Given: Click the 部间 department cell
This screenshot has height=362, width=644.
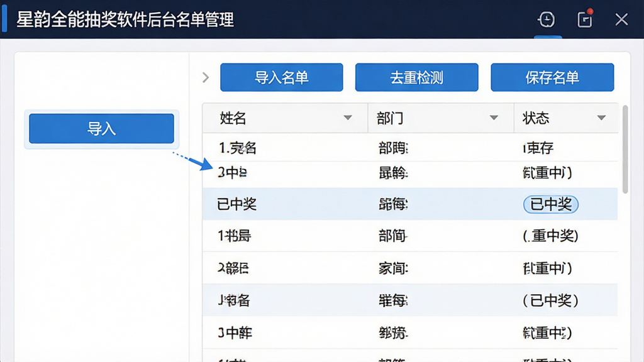Looking at the screenshot, I should point(392,236).
